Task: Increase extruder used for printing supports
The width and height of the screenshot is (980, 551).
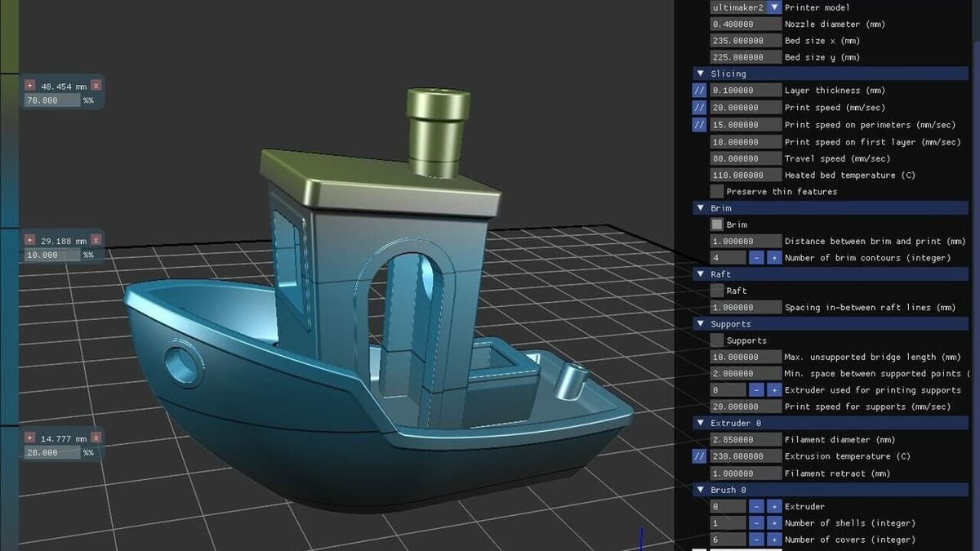Action: click(773, 390)
